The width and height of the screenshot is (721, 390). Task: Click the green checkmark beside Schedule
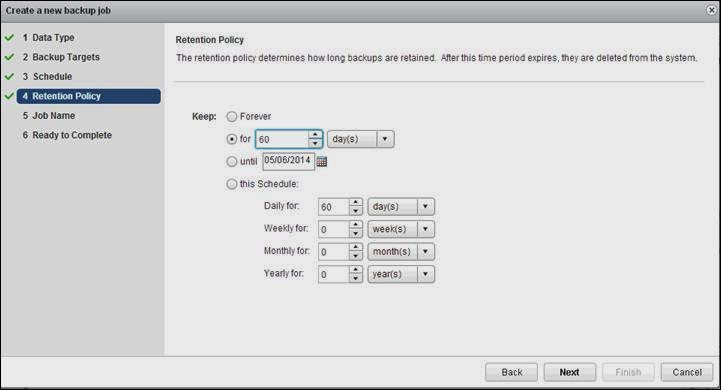pyautogui.click(x=9, y=76)
